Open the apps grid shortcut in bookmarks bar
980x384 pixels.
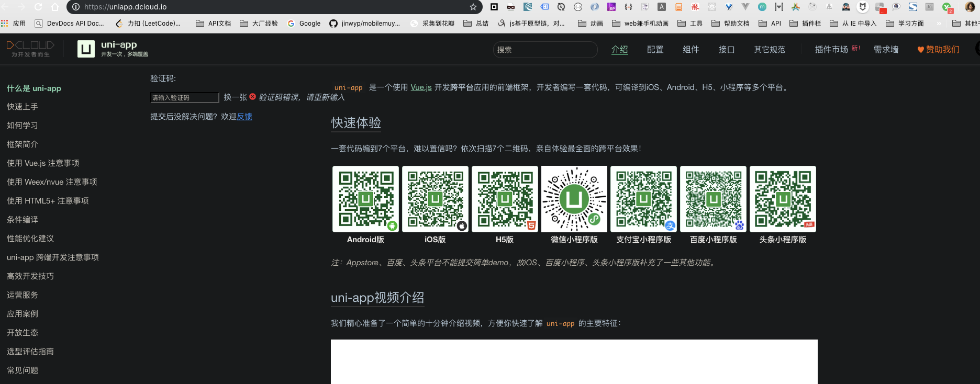click(14, 24)
